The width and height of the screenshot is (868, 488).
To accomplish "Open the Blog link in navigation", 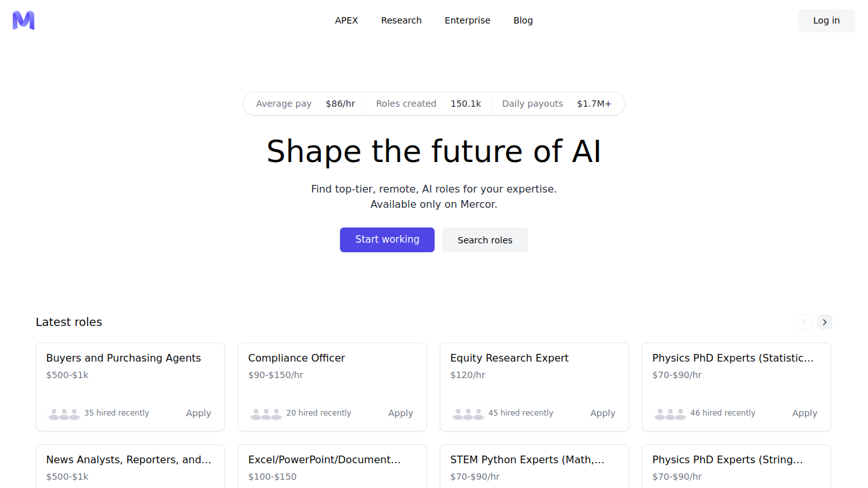I will (523, 20).
